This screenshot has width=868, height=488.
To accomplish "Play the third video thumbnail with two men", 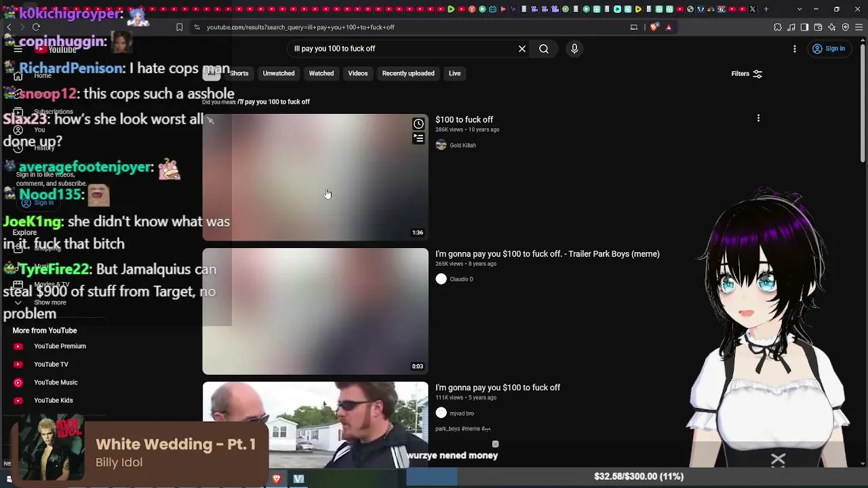I will (x=315, y=425).
